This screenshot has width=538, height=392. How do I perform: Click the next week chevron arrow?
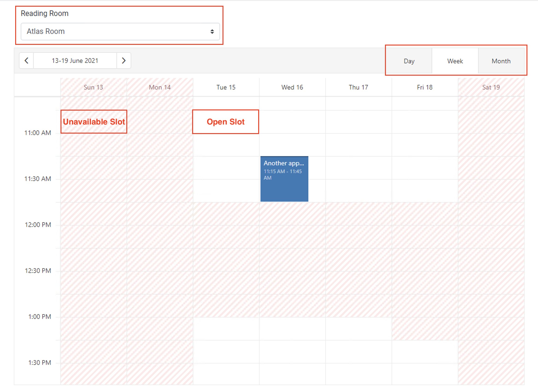click(x=124, y=60)
